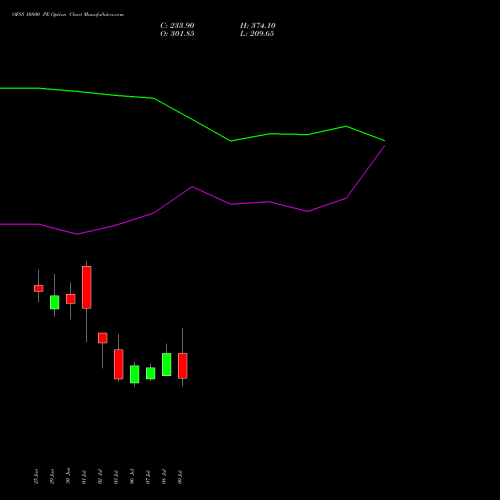Click the 08 Jul date label

pyautogui.click(x=164, y=477)
